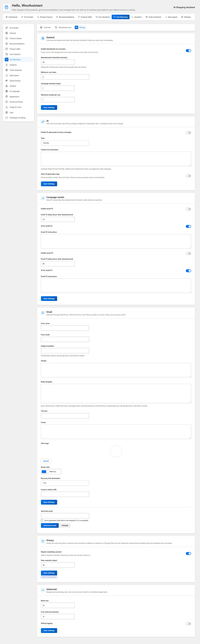Image resolution: width=200 pixels, height=644 pixels.
Task: Click the Brand color hex code field
Action: pyautogui.click(x=54, y=472)
